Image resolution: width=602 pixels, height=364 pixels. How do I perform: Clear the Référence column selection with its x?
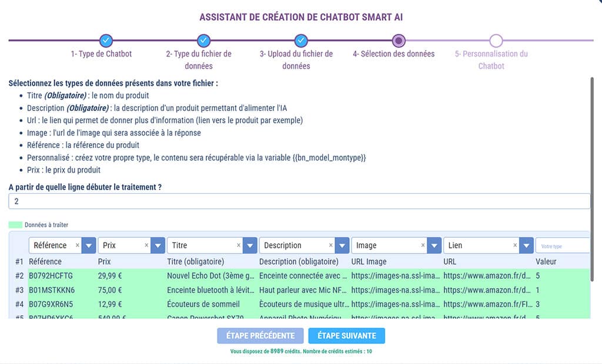[78, 245]
